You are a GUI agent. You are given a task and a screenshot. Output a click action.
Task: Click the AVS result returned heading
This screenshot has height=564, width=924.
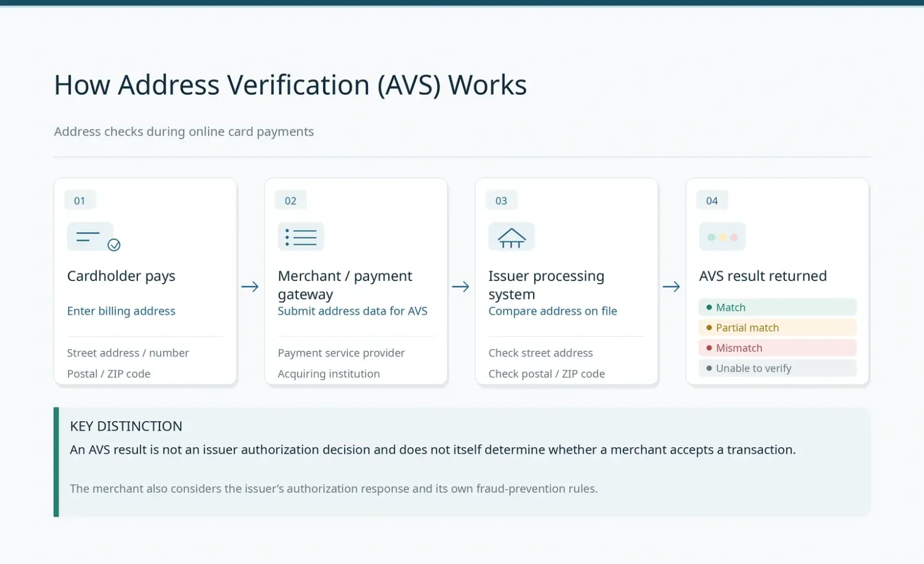(x=763, y=276)
